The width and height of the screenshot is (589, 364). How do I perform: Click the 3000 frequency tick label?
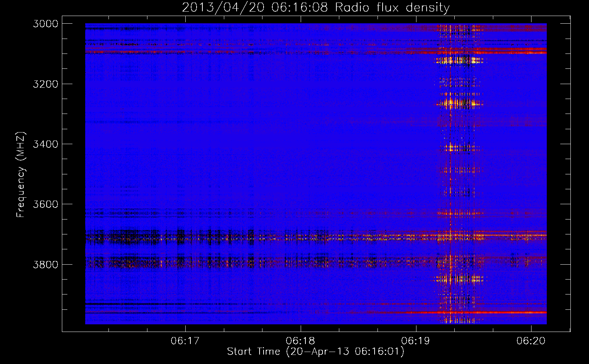coord(46,24)
